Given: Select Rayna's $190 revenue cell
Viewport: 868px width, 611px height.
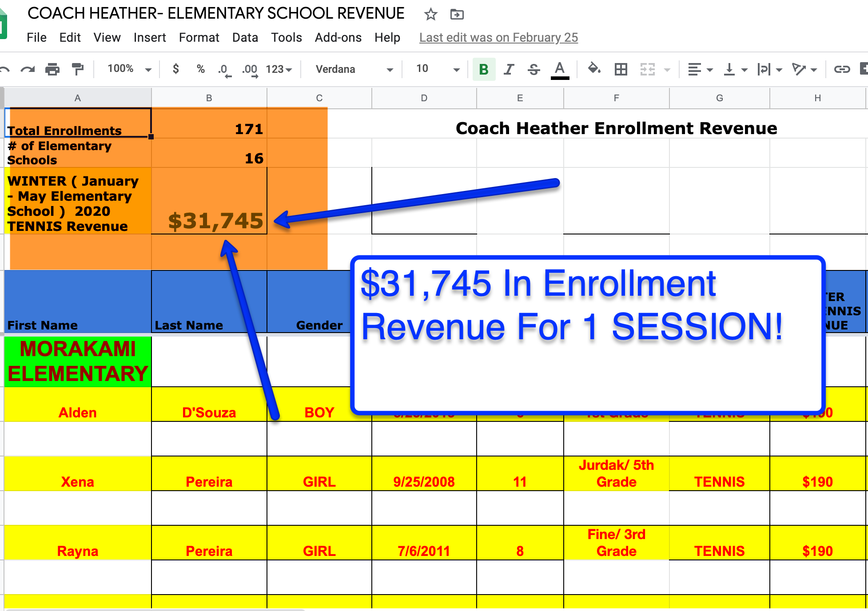Looking at the screenshot, I should coord(818,543).
